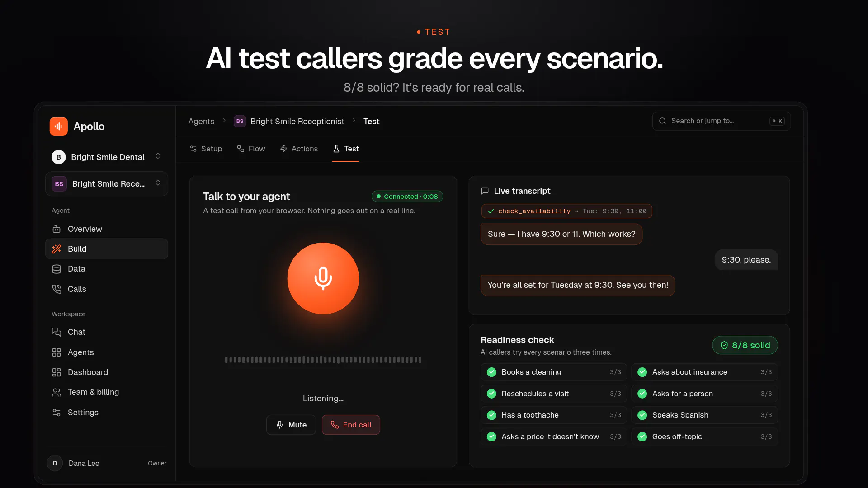This screenshot has width=868, height=488.
Task: Click the Settings sliders icon in sidebar
Action: [x=57, y=413]
